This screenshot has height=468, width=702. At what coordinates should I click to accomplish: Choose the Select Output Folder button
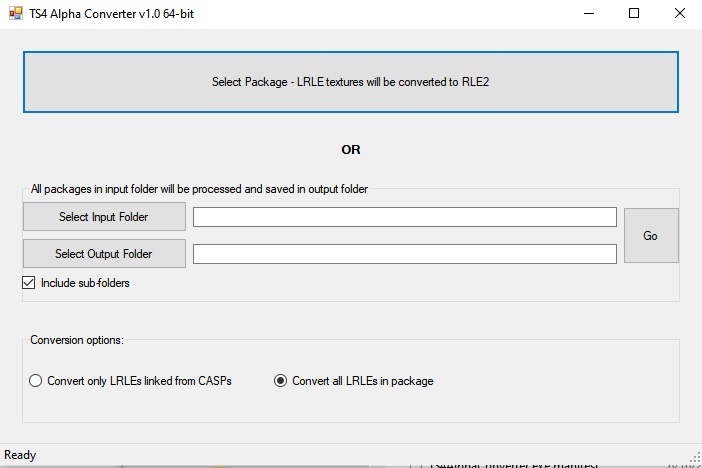[x=104, y=254]
